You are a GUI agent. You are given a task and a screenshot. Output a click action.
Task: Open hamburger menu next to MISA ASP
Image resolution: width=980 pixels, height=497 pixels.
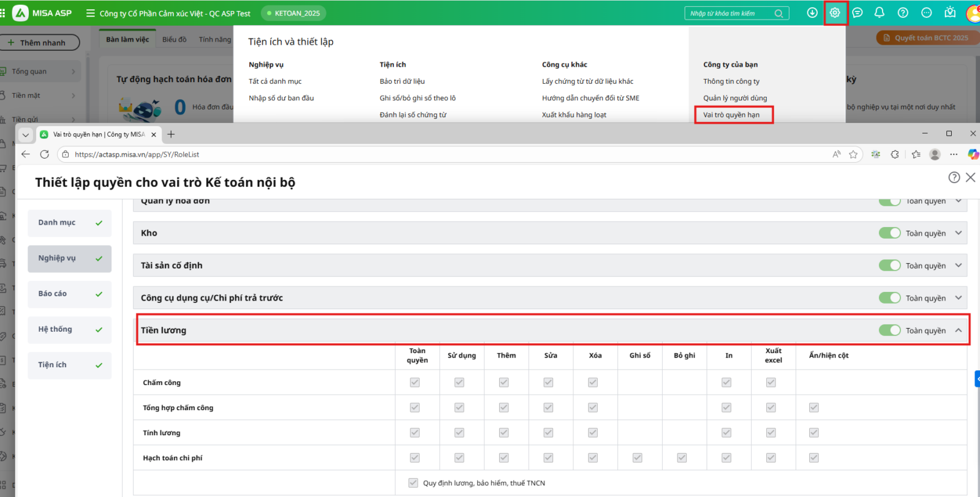91,13
